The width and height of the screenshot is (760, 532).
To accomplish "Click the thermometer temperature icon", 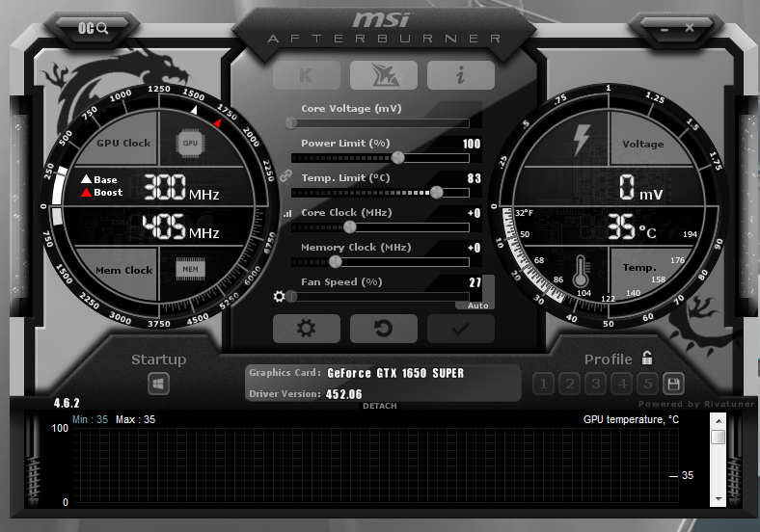I will (581, 272).
